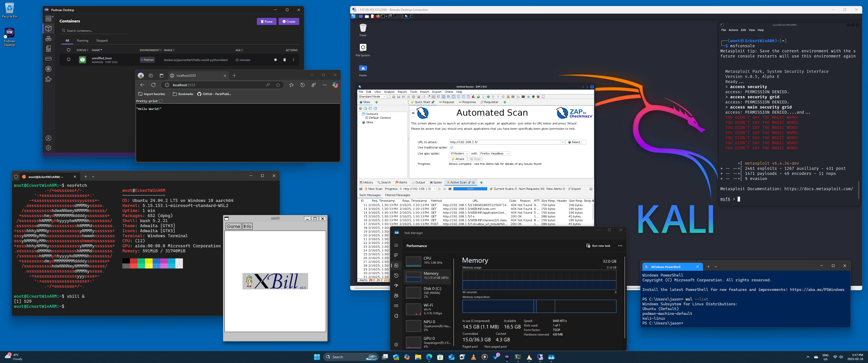
Task: Click the Prune button in Podman Desktop
Action: pyautogui.click(x=266, y=21)
